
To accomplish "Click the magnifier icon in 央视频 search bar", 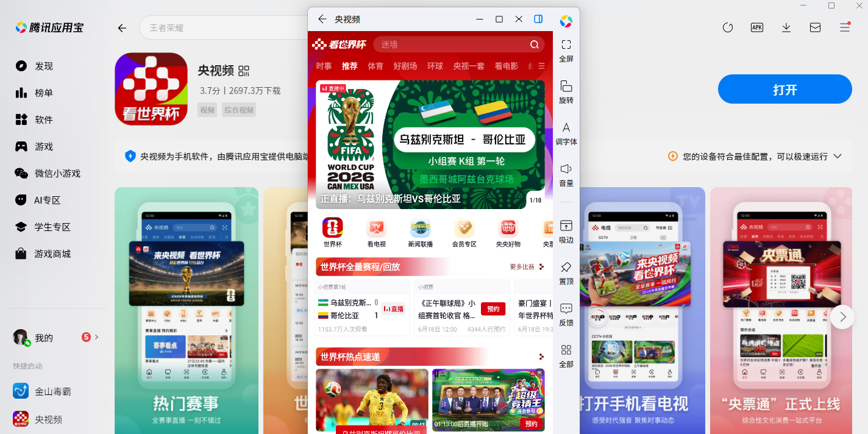I will (534, 44).
